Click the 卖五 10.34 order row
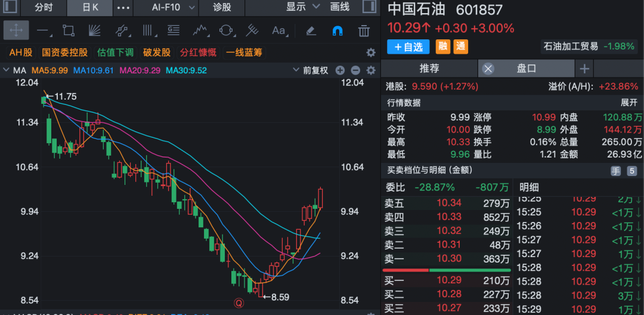 [x=447, y=203]
